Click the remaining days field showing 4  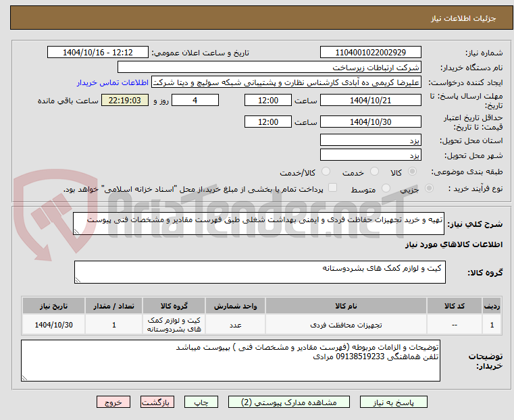coord(195,100)
